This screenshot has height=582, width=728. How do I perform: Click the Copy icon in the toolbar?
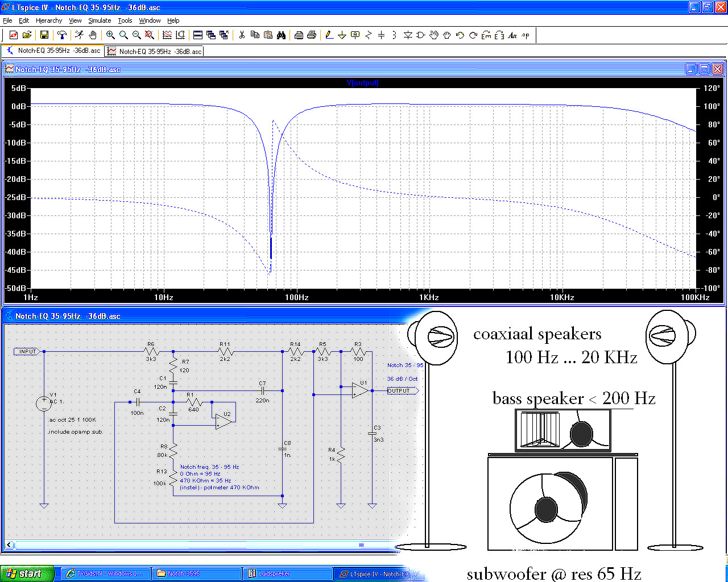[x=255, y=35]
